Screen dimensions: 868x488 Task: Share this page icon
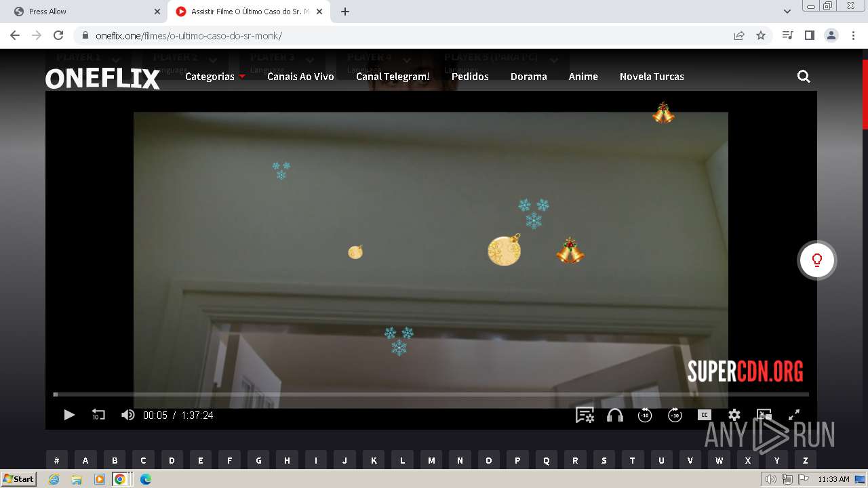739,35
